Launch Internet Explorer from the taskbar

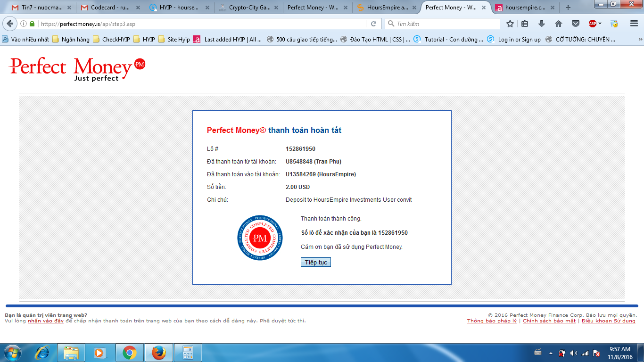coord(42,353)
